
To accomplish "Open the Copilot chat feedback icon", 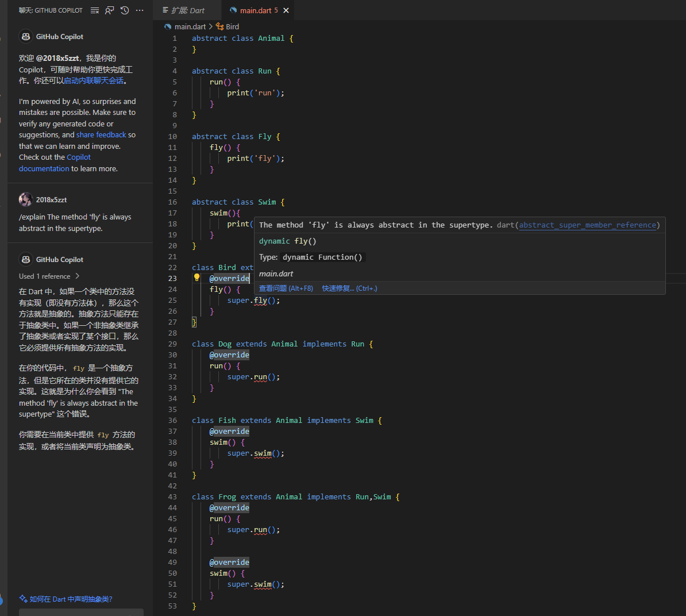I will (110, 10).
